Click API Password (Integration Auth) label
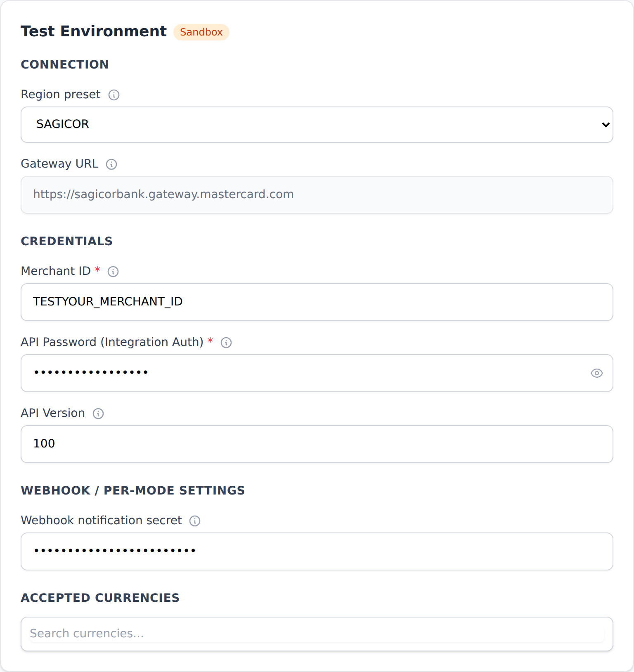The height and width of the screenshot is (672, 634). [x=112, y=342]
